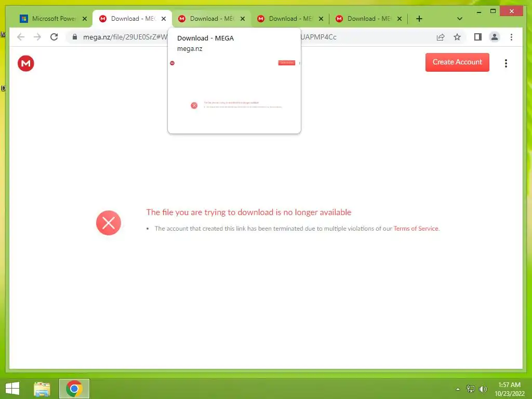Image resolution: width=532 pixels, height=399 pixels.
Task: Click the volume speaker tray icon
Action: [483, 389]
